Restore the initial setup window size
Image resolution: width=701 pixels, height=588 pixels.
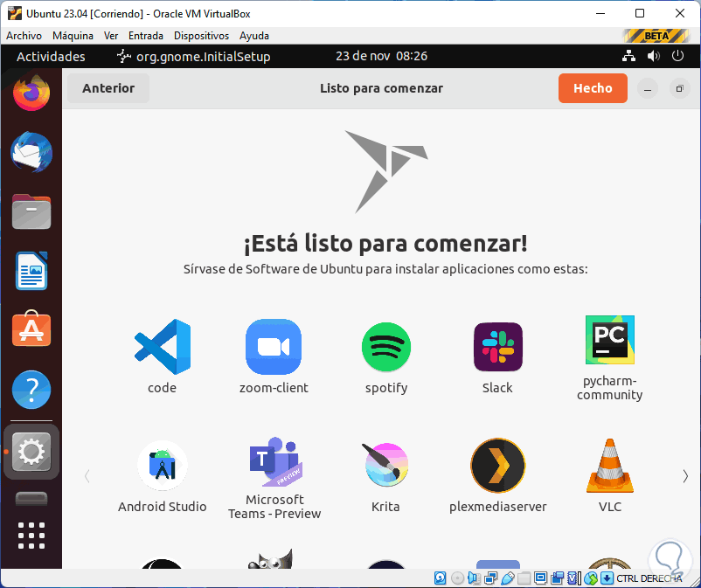pyautogui.click(x=679, y=88)
